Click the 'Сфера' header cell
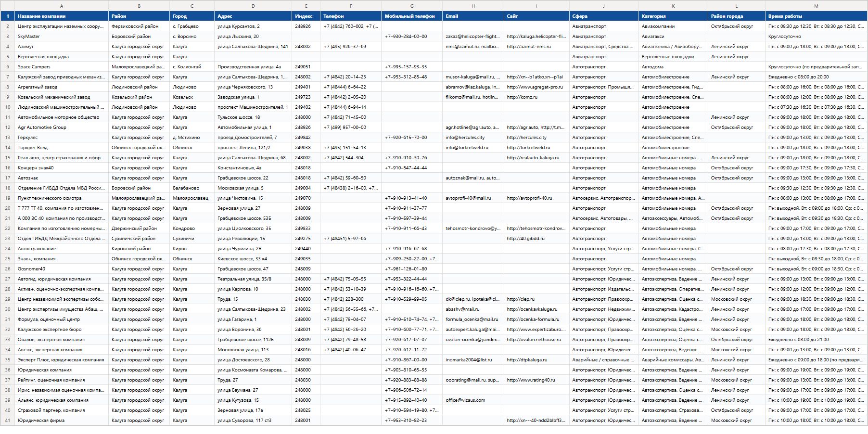868x434 pixels. [x=604, y=16]
